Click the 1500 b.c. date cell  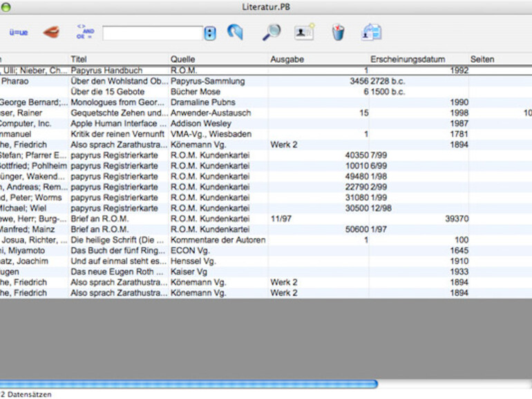tap(388, 92)
